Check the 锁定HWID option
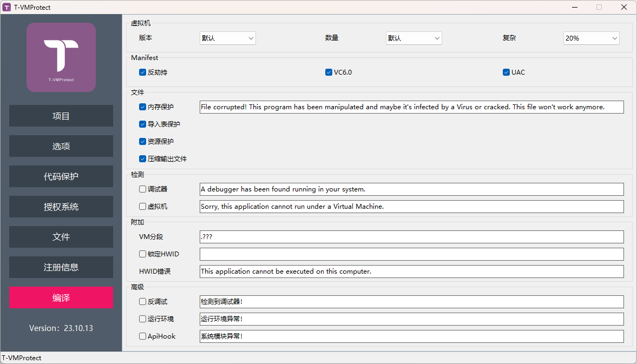Viewport: 637px width, 364px height. point(143,254)
